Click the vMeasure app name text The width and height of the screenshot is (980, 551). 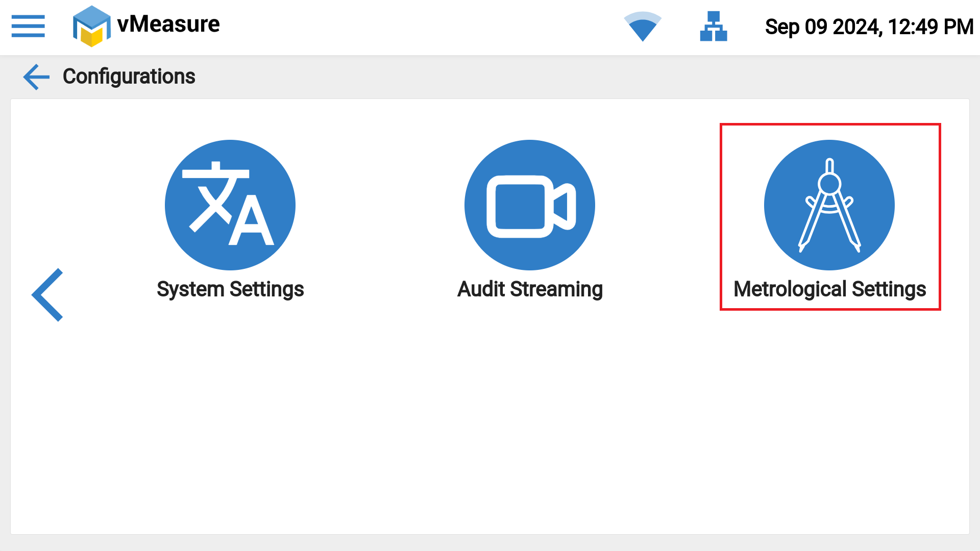tap(168, 24)
